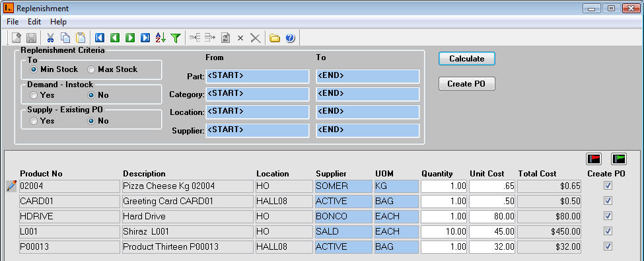Go to previous record green arrow

click(x=114, y=38)
